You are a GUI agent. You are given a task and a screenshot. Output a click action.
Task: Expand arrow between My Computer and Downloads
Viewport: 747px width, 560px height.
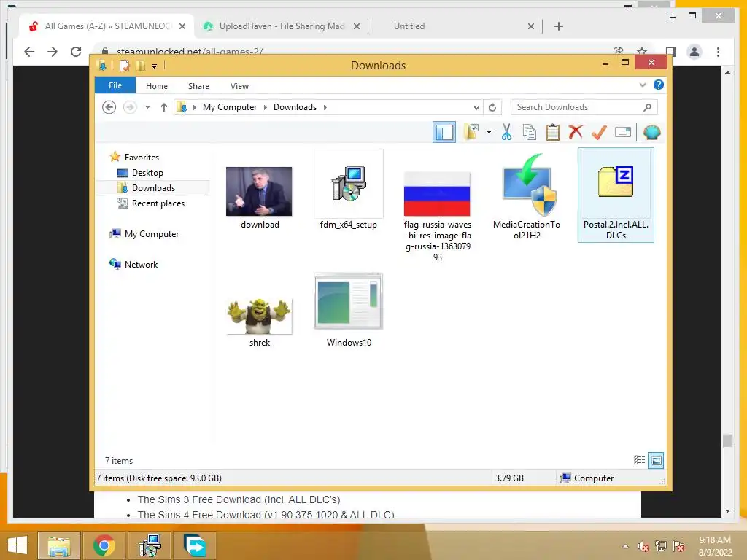(x=266, y=107)
